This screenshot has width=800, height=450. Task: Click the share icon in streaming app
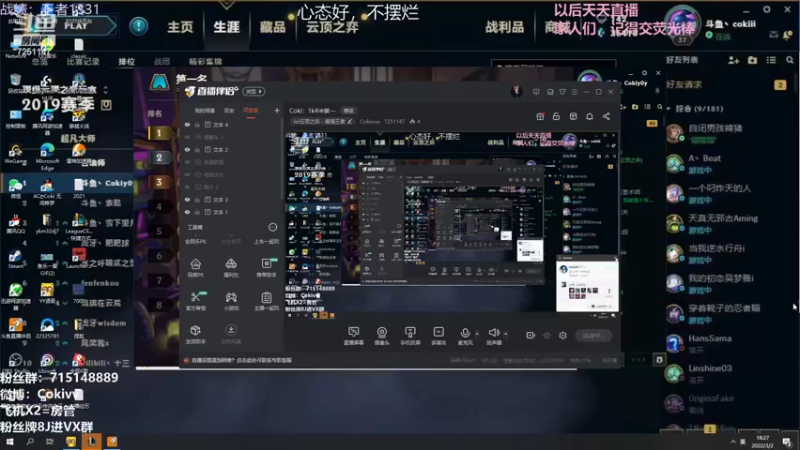606,116
